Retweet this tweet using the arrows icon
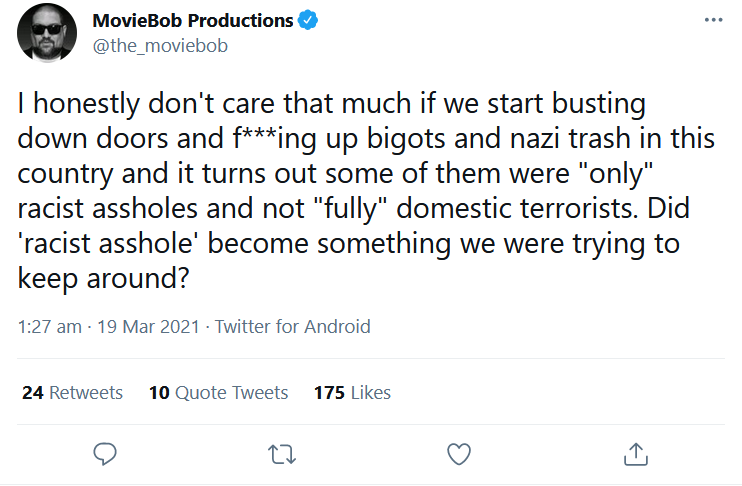 282,454
